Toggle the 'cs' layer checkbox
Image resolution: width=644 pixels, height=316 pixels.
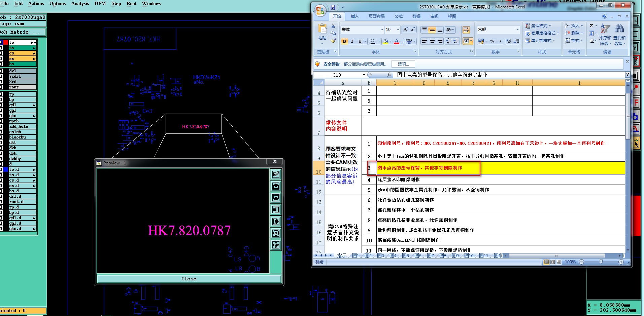(x=1, y=53)
